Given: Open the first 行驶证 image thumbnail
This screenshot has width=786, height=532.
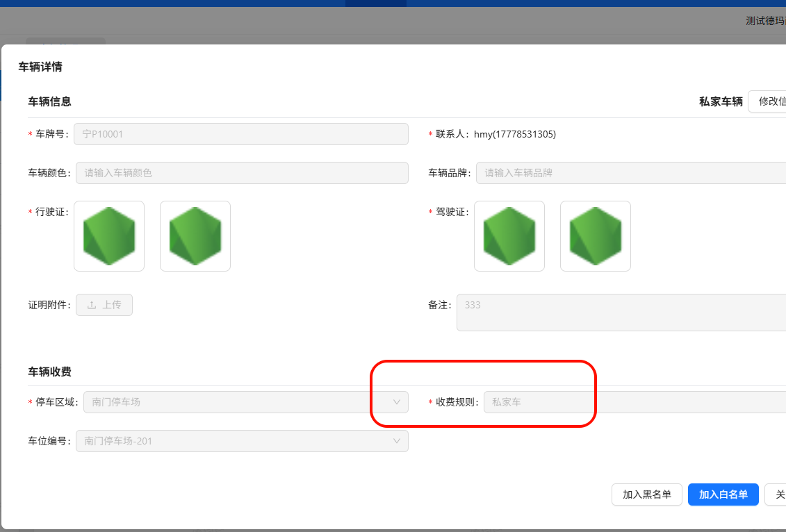Looking at the screenshot, I should click(109, 236).
